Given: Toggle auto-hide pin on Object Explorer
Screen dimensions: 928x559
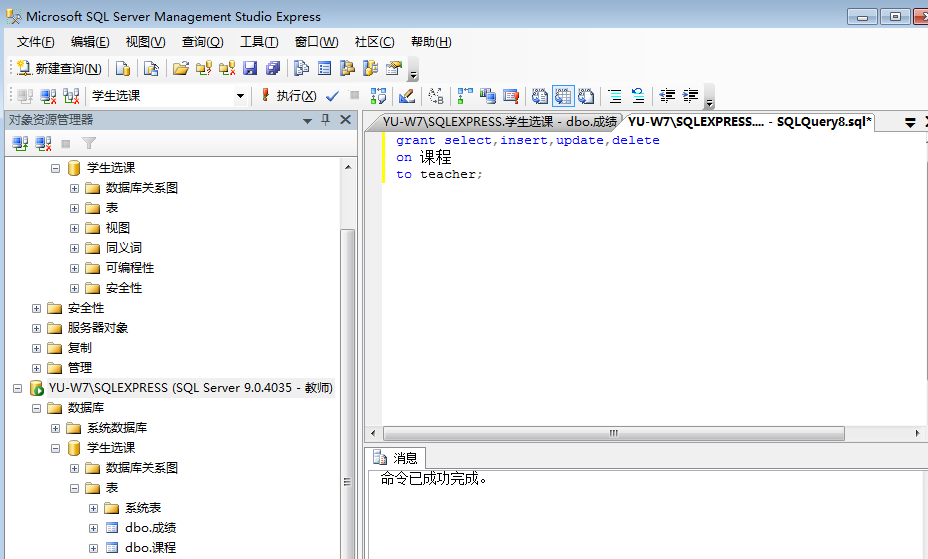Looking at the screenshot, I should [326, 120].
